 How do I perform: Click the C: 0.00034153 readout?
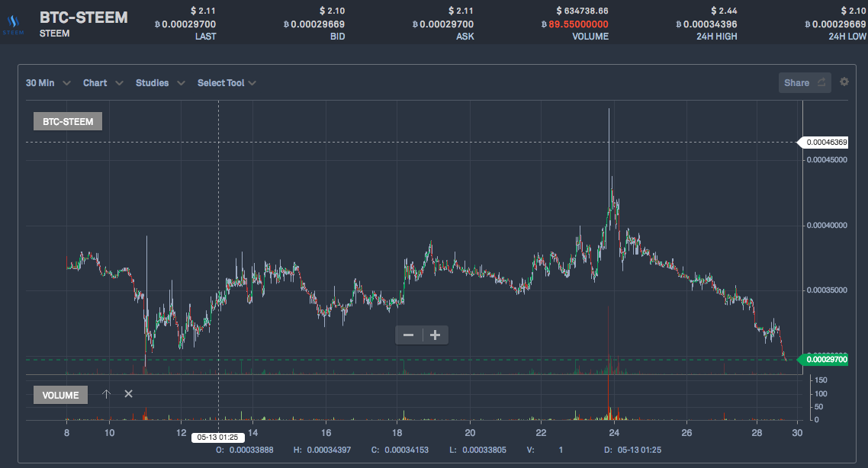[x=400, y=450]
